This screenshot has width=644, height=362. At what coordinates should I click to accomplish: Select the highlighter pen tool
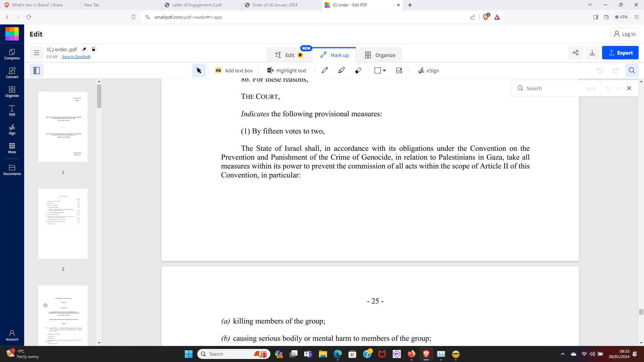[x=341, y=70]
